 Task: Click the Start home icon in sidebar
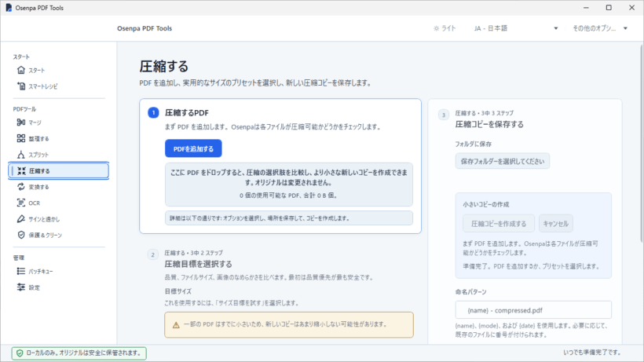click(21, 70)
